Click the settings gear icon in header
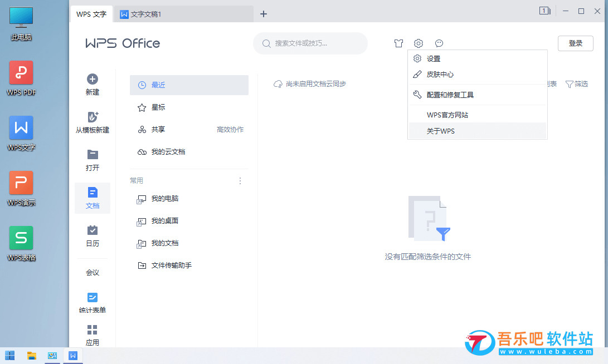Screen dimensions: 608x364 (x=419, y=43)
